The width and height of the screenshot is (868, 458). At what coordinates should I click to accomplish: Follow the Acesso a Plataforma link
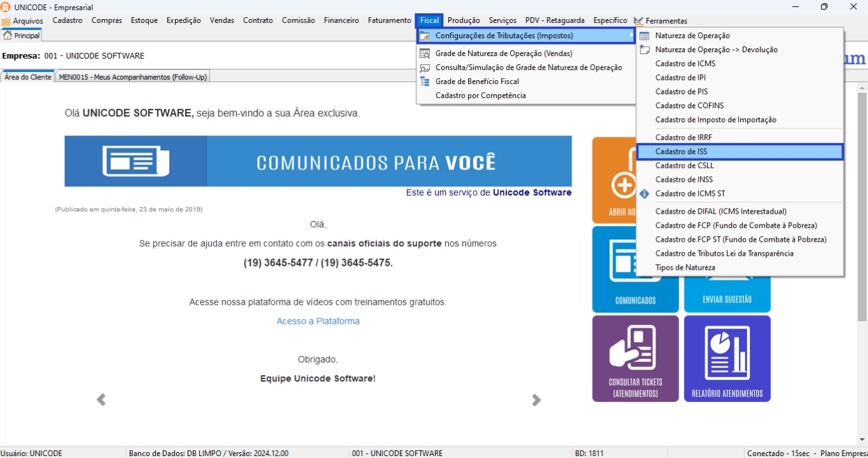[x=318, y=321]
